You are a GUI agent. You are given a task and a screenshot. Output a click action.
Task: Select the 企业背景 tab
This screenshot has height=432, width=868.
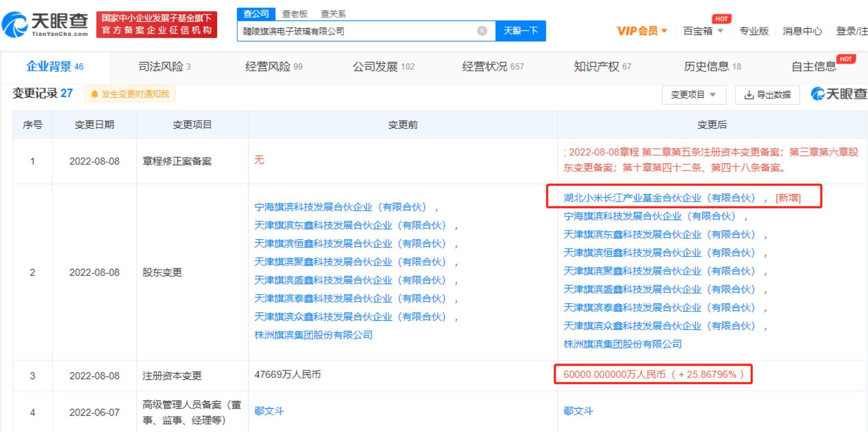tap(55, 67)
